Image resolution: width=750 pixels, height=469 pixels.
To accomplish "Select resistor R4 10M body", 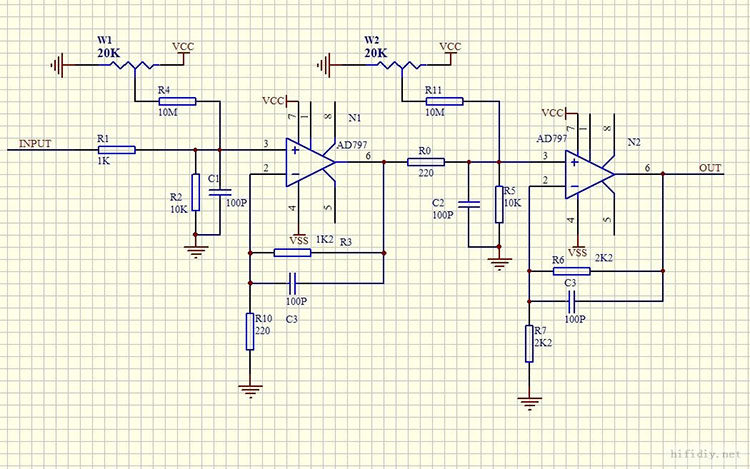I will pyautogui.click(x=177, y=101).
